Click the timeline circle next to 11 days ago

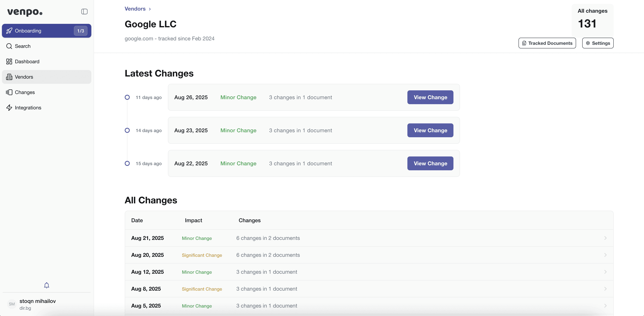pyautogui.click(x=127, y=97)
